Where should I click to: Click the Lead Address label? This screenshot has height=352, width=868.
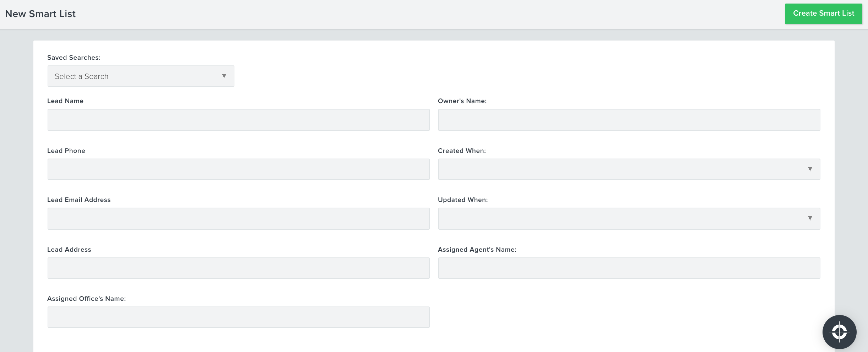(69, 250)
